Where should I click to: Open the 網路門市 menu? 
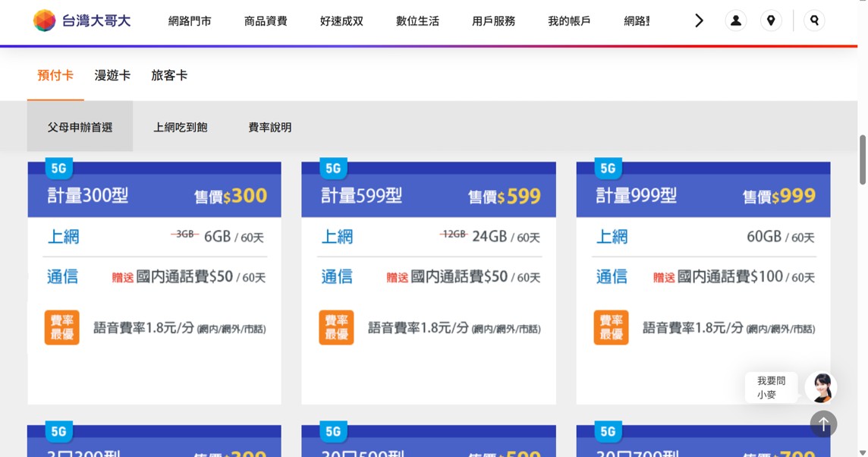[x=190, y=21]
